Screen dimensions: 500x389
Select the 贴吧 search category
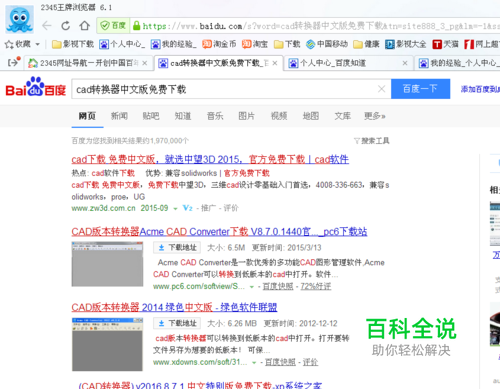[x=151, y=116]
